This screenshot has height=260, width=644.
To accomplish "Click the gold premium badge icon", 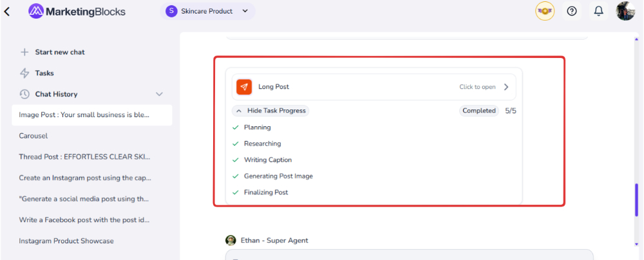I will click(x=545, y=11).
